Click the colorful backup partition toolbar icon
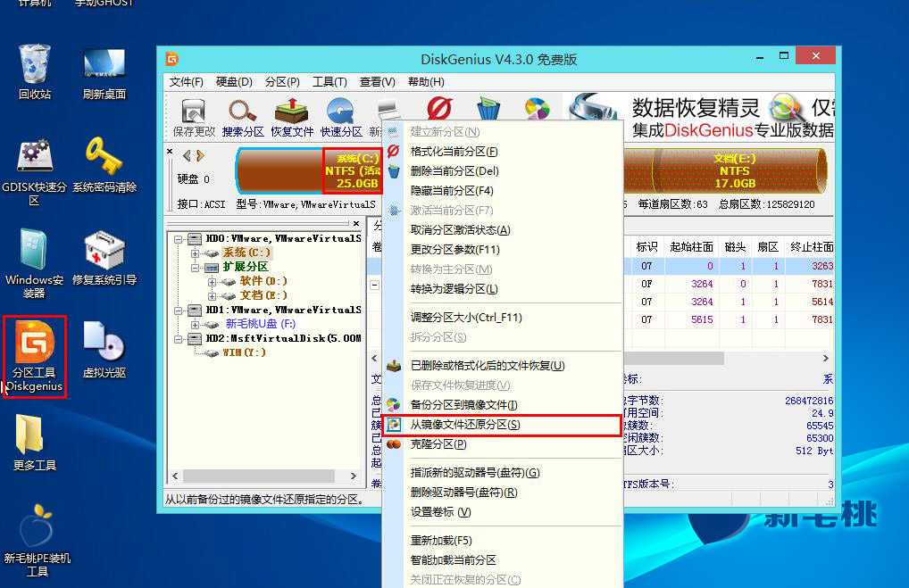This screenshot has height=588, width=909. click(537, 109)
